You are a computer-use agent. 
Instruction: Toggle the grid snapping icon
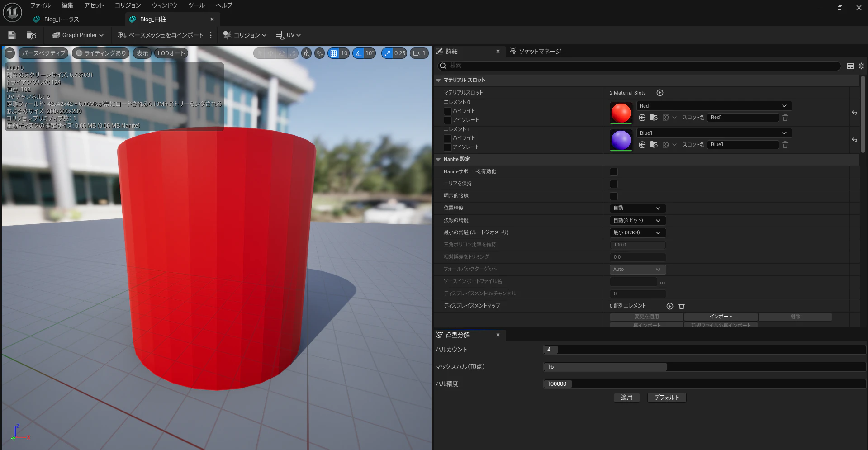[334, 53]
